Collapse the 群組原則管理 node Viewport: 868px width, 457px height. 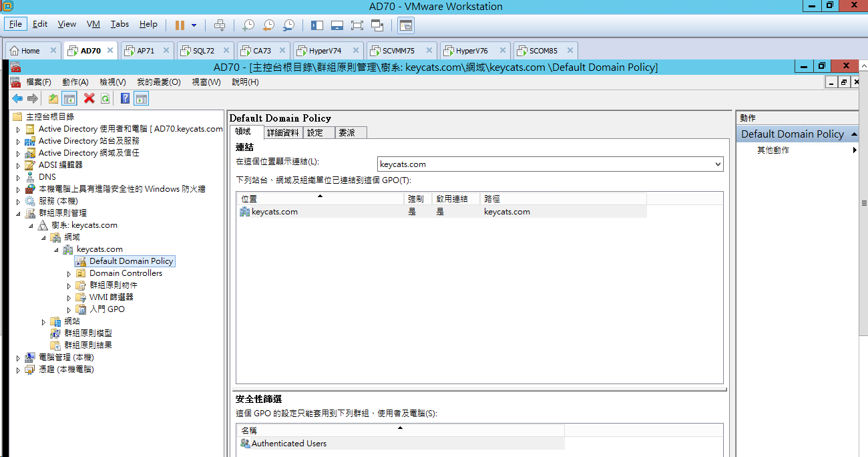click(18, 213)
